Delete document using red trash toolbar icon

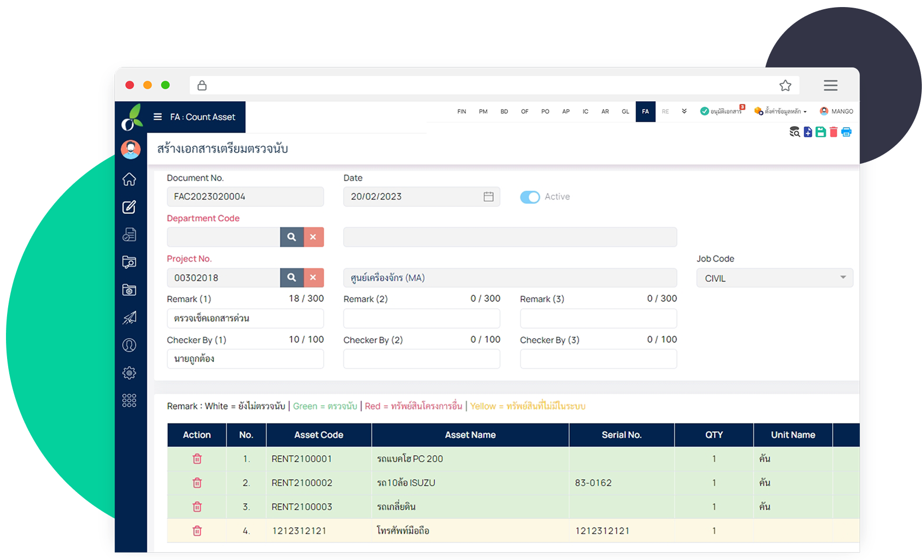833,132
